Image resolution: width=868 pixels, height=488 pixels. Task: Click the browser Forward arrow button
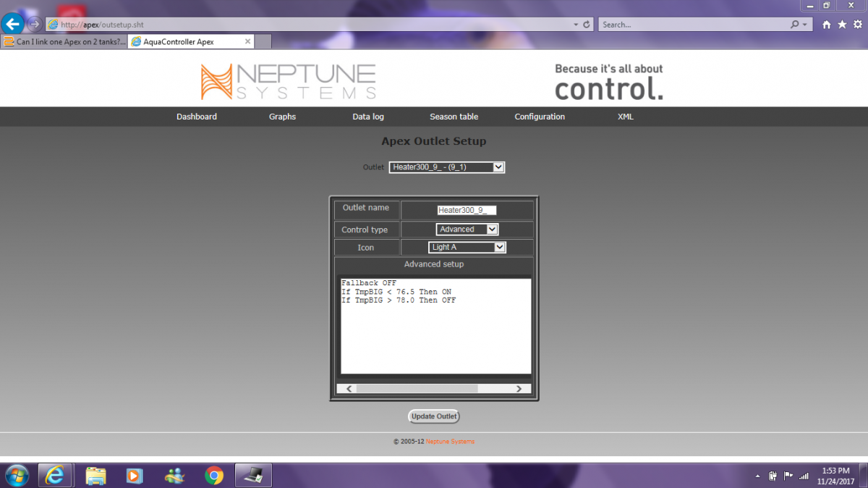(x=34, y=24)
